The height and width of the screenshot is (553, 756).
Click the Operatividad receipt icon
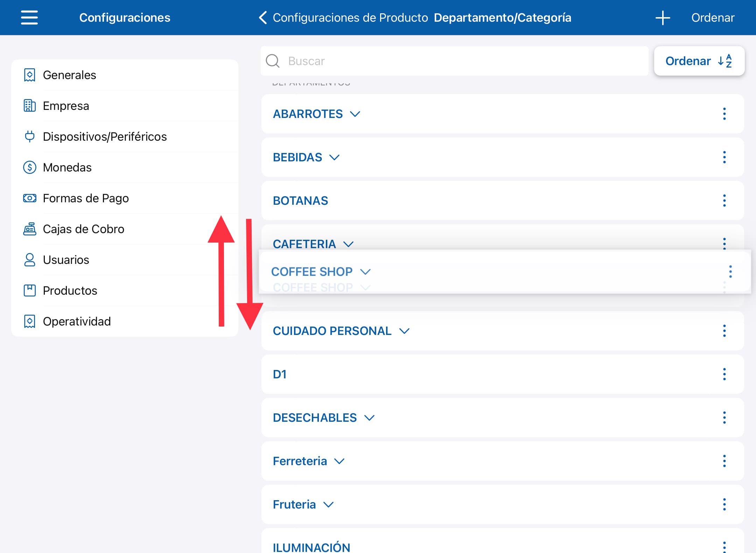tap(30, 321)
